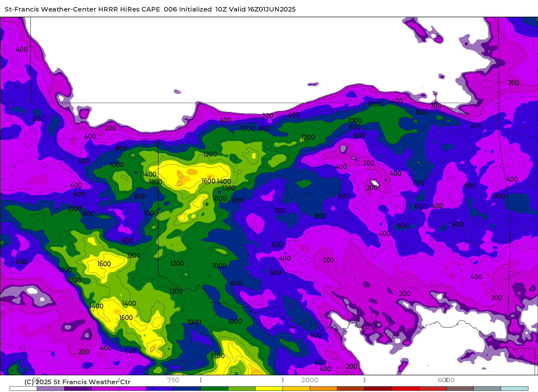Screen dimensions: 538x392
Task: Click the white swatch in the color legend
Action: 23,389
